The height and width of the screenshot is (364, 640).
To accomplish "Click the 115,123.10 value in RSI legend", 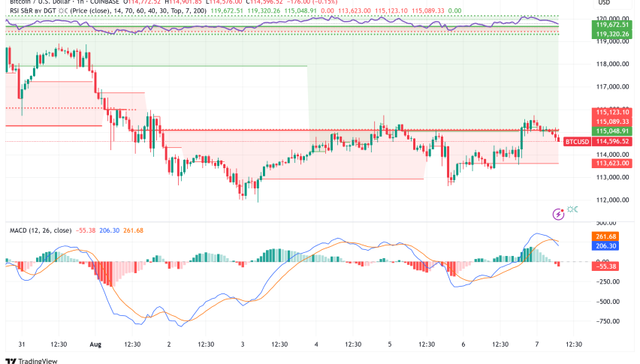I will click(x=391, y=11).
